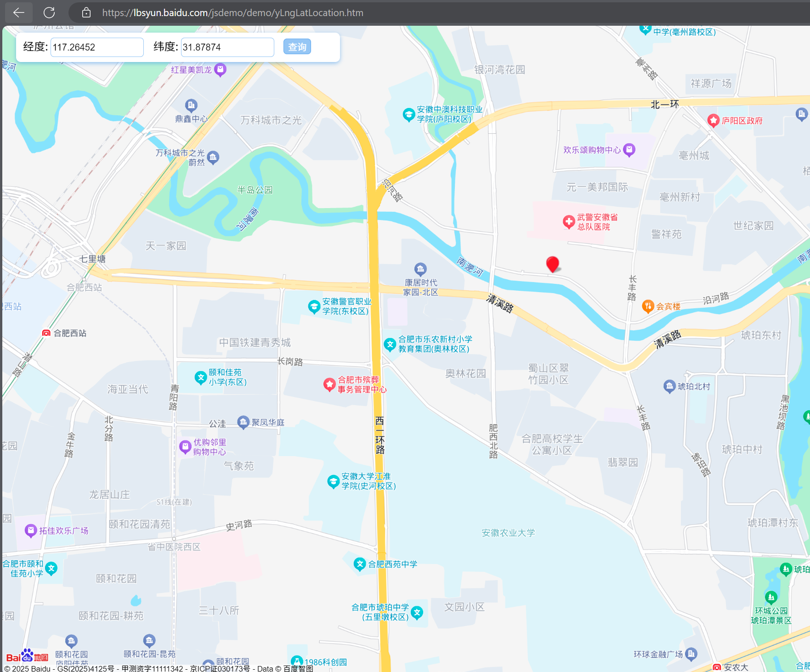810x672 pixels.
Task: Click the 庐阳区政府 government marker
Action: pos(713,121)
